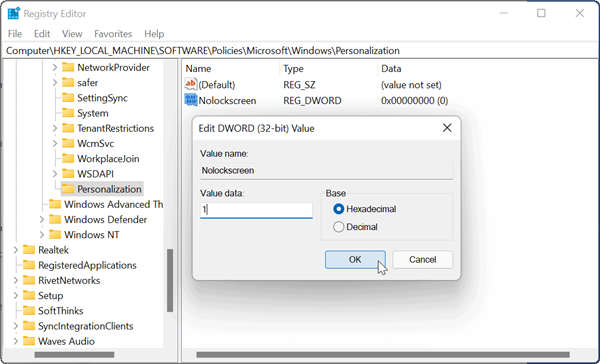The image size is (600, 364).
Task: Expand the Windows NT key
Action: click(x=42, y=235)
